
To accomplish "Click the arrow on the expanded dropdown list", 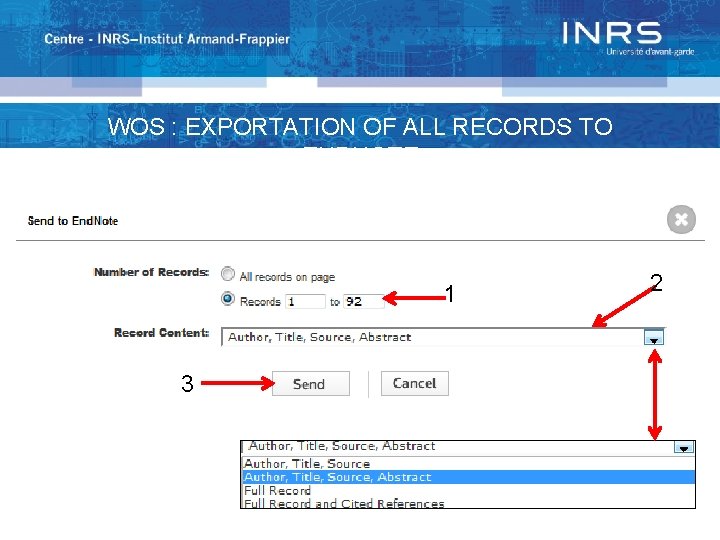I will click(684, 447).
